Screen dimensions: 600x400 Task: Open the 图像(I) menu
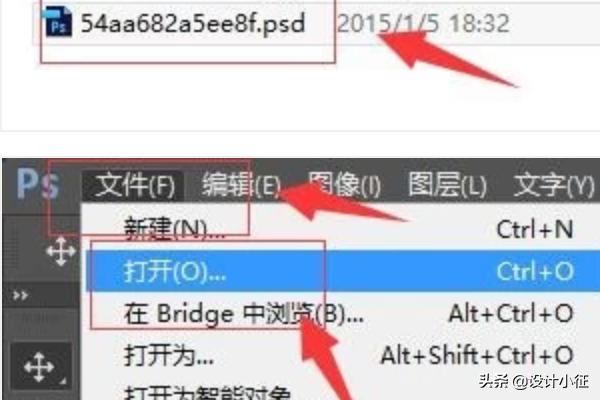344,184
